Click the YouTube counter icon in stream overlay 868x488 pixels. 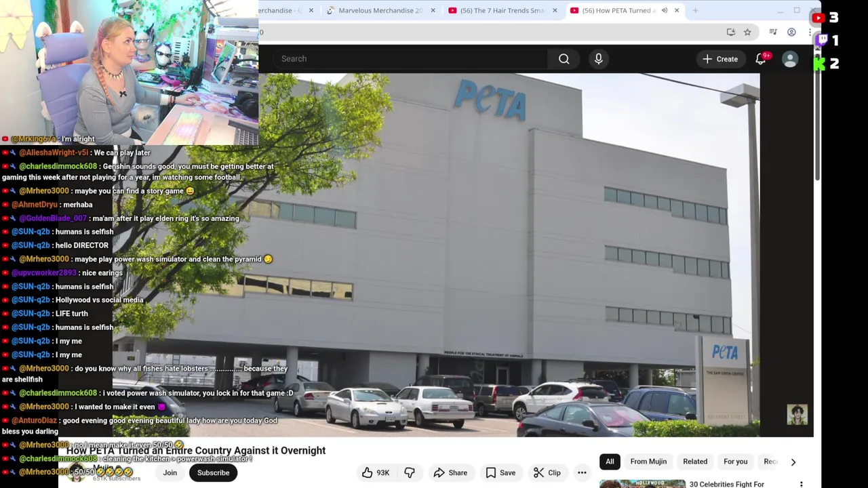[x=818, y=18]
